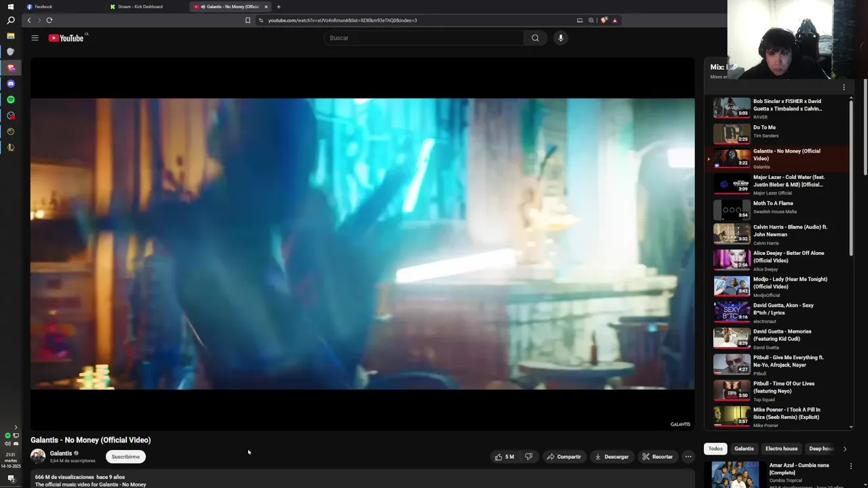This screenshot has width=868, height=488.
Task: Open the Windows Start menu
Action: pos(10,7)
